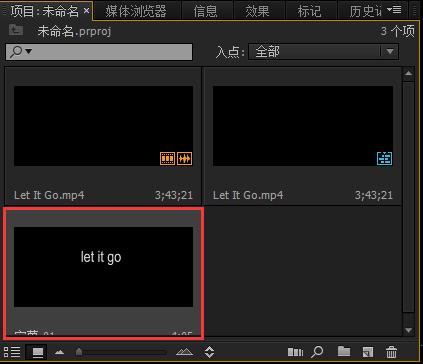Click the scrollbar down arrow

point(409,330)
